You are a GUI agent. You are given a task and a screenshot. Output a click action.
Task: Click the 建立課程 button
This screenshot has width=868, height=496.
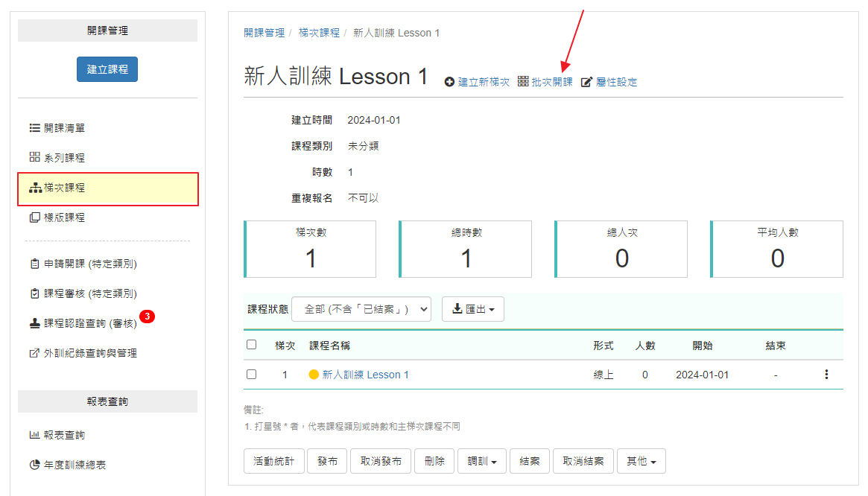click(107, 69)
